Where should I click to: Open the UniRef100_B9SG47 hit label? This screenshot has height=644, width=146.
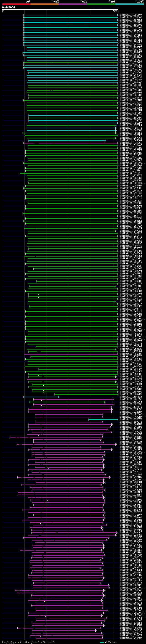131,17
